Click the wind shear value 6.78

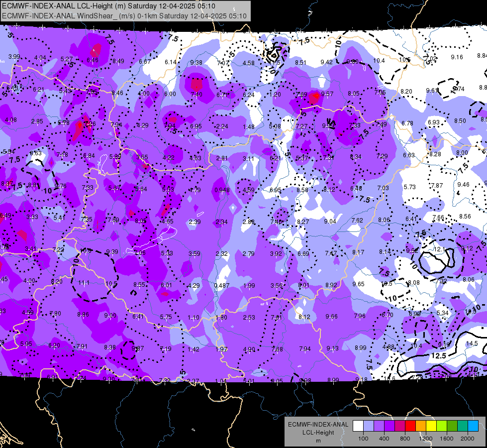tap(407, 123)
